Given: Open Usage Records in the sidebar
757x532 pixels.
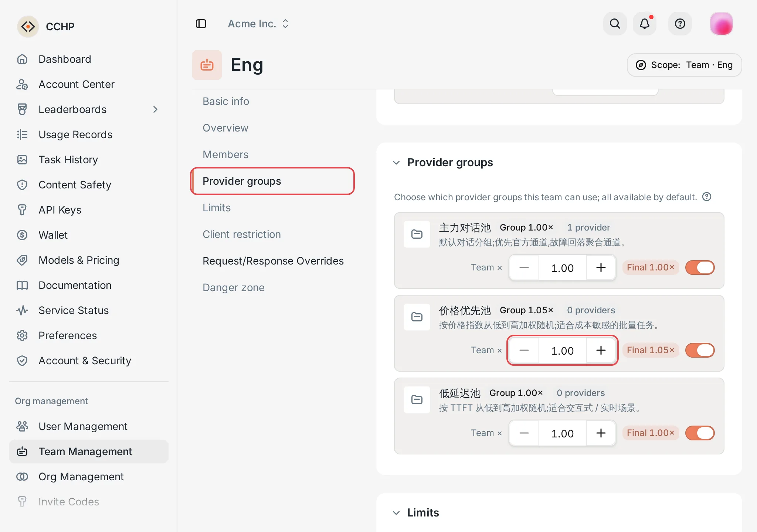Looking at the screenshot, I should (89, 134).
